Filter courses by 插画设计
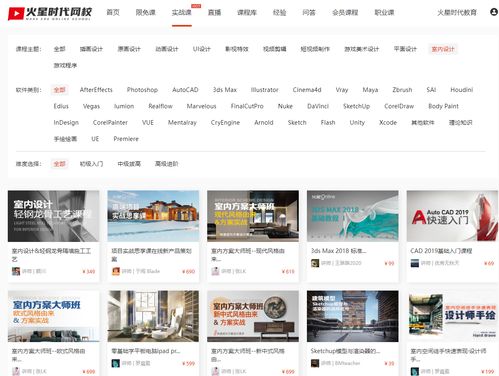This screenshot has height=376, width=499. pos(91,49)
